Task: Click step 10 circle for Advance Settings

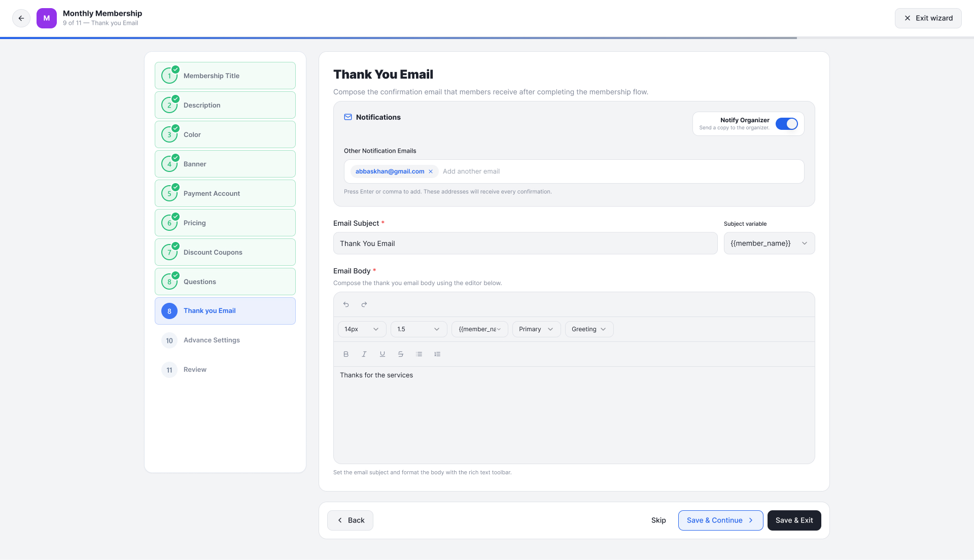Action: pos(169,340)
